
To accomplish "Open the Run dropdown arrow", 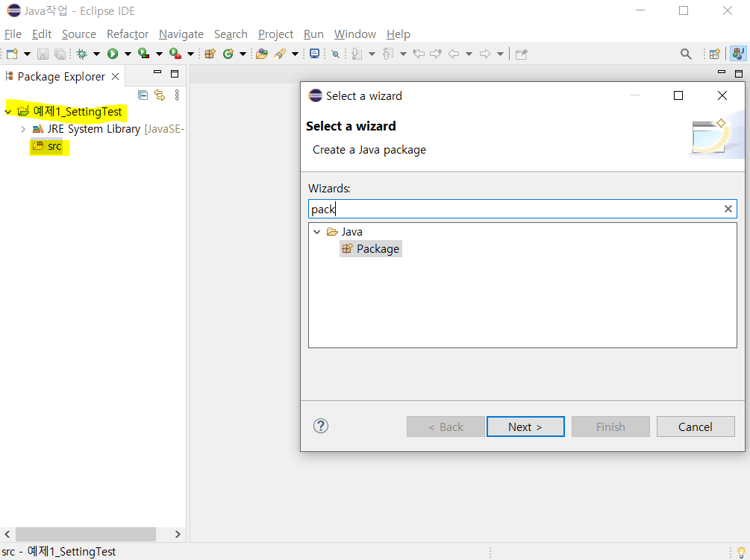I will [128, 54].
